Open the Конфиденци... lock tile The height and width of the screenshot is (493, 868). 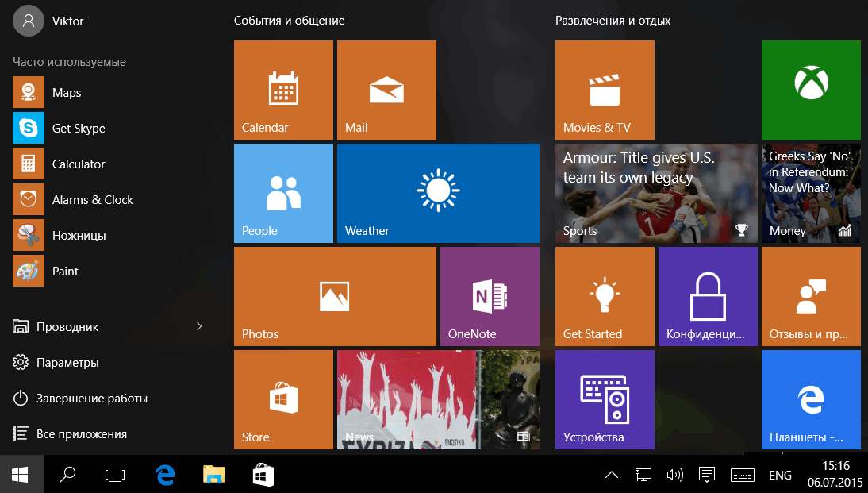point(708,296)
